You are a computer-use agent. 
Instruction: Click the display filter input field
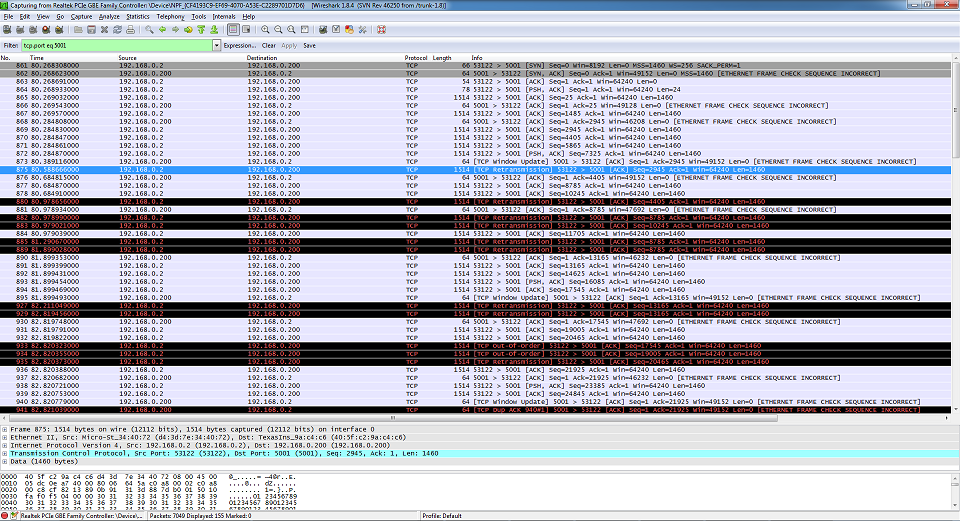pyautogui.click(x=117, y=45)
